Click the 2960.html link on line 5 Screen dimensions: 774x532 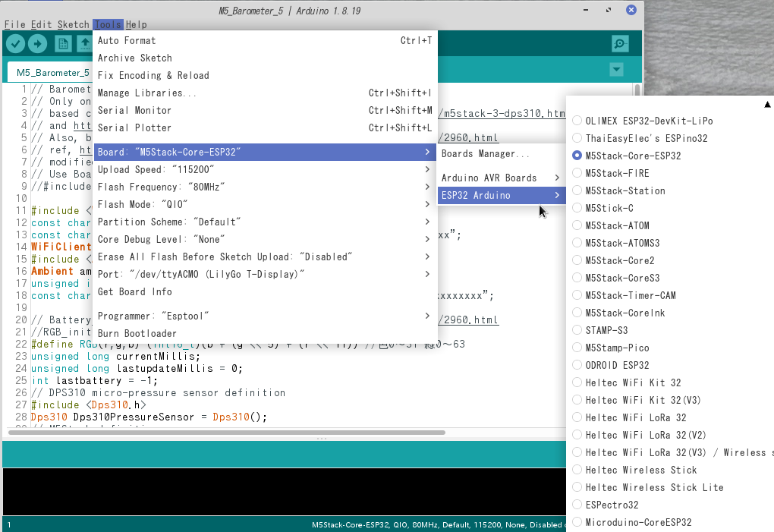tap(468, 137)
